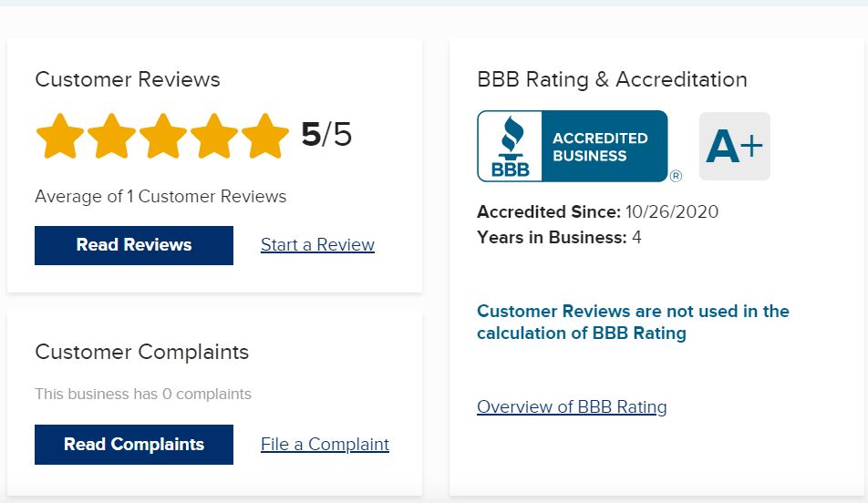
Task: Click the Read Reviews button
Action: point(133,245)
